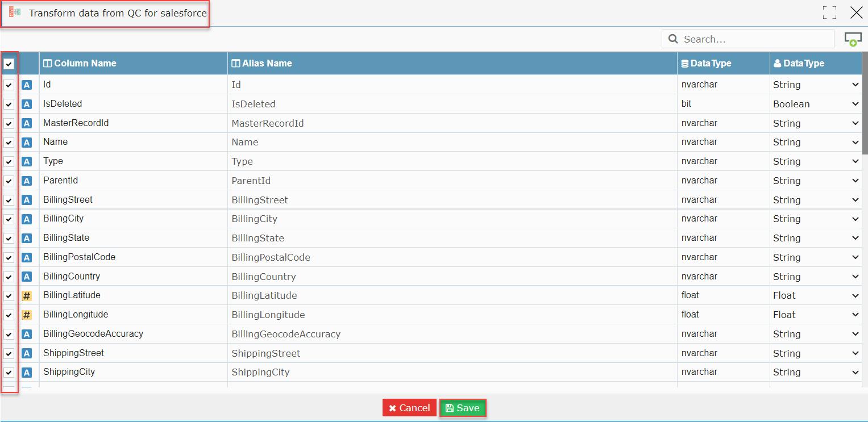The height and width of the screenshot is (422, 868).
Task: Uncheck the IsDeleted column checkbox
Action: click(9, 105)
